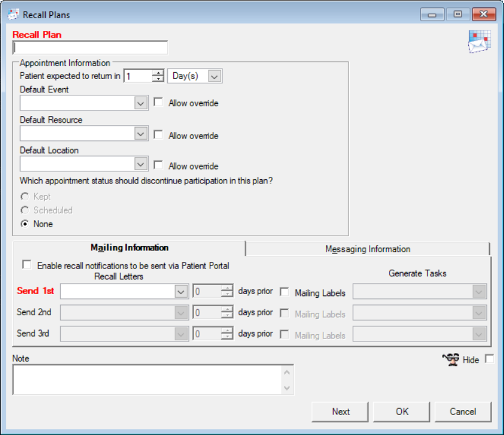Click the return interval number field
The height and width of the screenshot is (435, 504).
pyautogui.click(x=138, y=76)
